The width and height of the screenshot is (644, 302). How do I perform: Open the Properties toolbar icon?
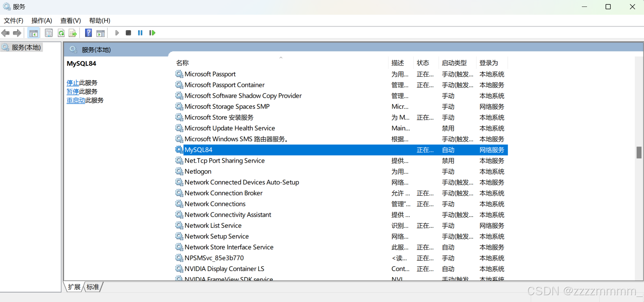(x=49, y=33)
